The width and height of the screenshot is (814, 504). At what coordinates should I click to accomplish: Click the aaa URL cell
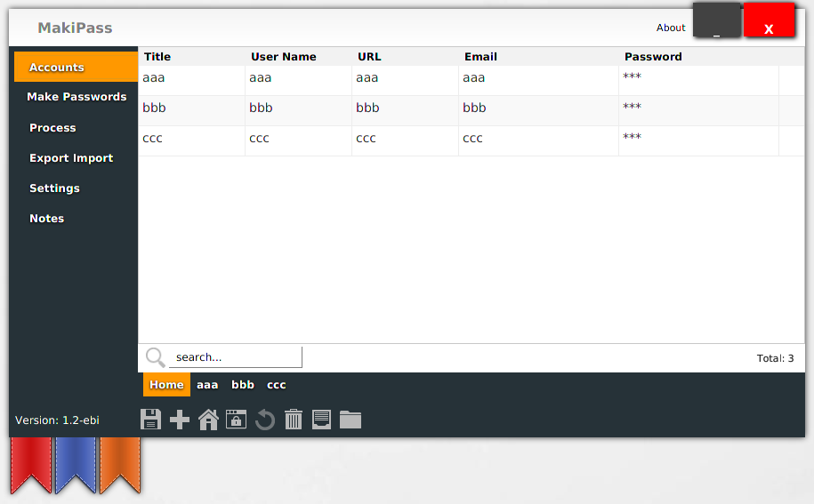[x=405, y=80]
